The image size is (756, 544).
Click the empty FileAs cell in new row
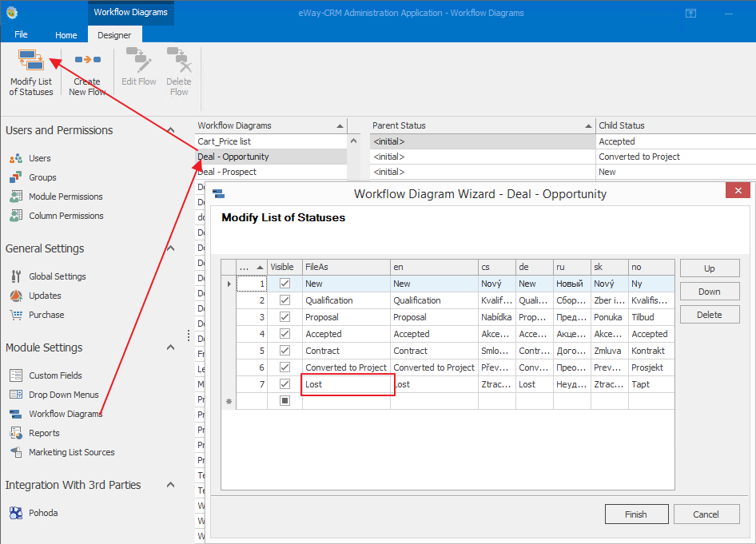click(x=347, y=401)
